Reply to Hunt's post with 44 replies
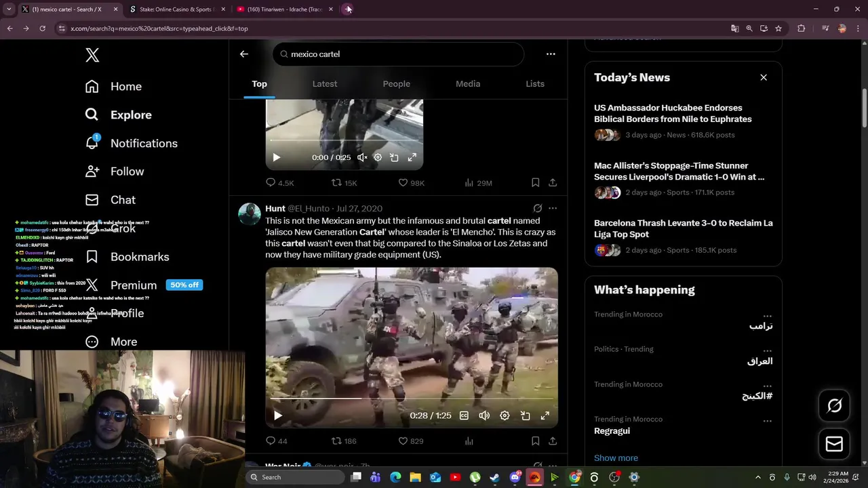 tap(277, 441)
